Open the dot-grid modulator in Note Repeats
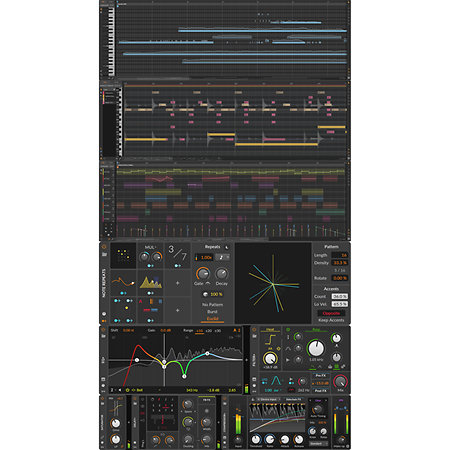The width and height of the screenshot is (450, 450). pos(123,255)
